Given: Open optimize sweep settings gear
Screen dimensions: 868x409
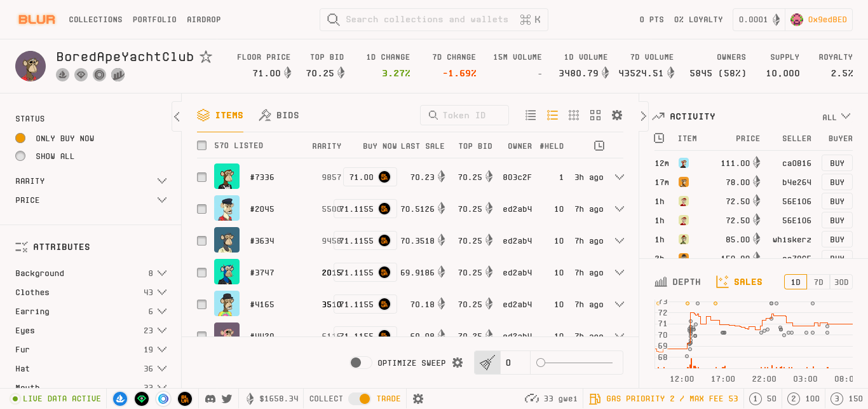Looking at the screenshot, I should (458, 363).
